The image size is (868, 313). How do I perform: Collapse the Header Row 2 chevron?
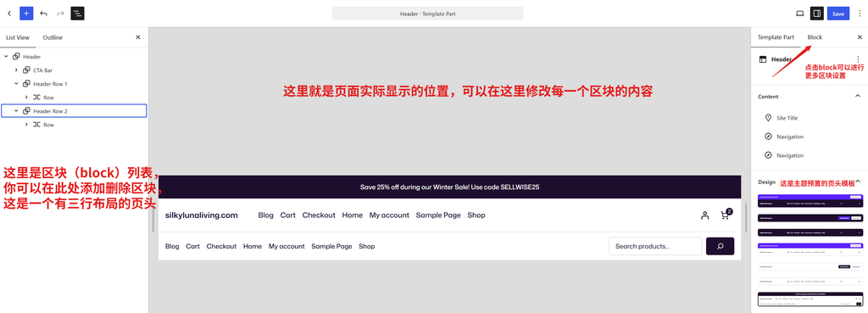click(x=16, y=111)
